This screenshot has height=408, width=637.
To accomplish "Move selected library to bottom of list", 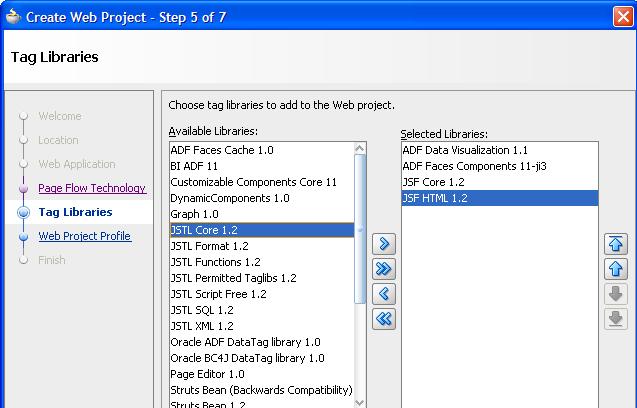I will click(616, 319).
